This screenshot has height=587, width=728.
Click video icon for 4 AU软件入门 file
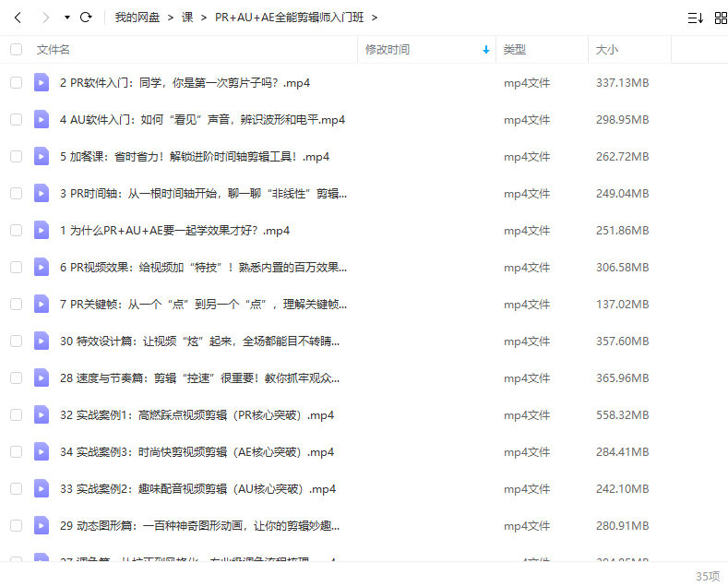(x=42, y=120)
